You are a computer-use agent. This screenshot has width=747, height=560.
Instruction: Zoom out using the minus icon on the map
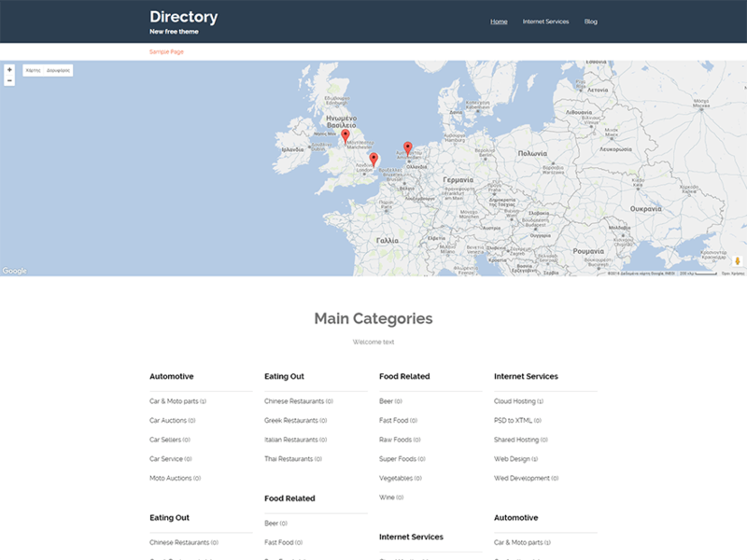pyautogui.click(x=7, y=80)
